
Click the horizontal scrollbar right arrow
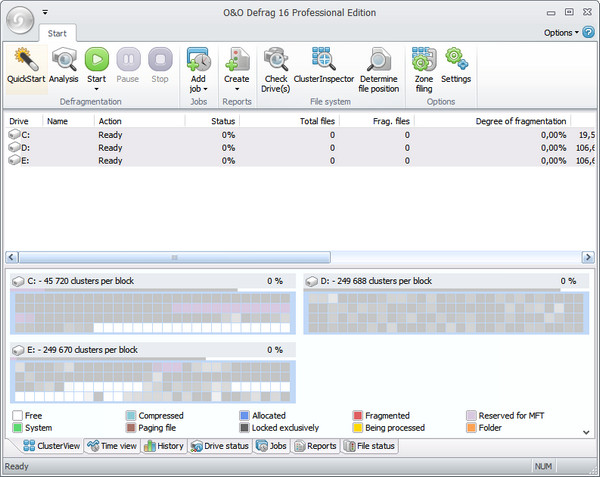tap(588, 257)
